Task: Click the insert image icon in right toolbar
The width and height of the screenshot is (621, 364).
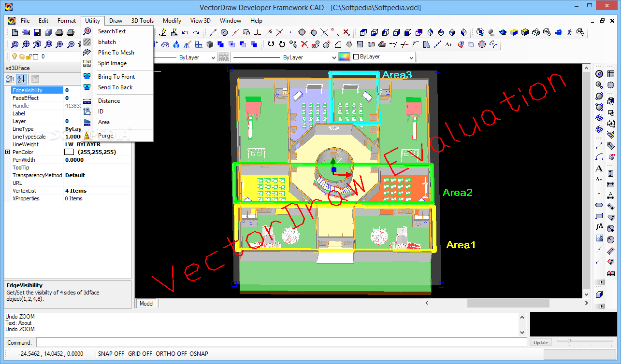Action: 599,238
